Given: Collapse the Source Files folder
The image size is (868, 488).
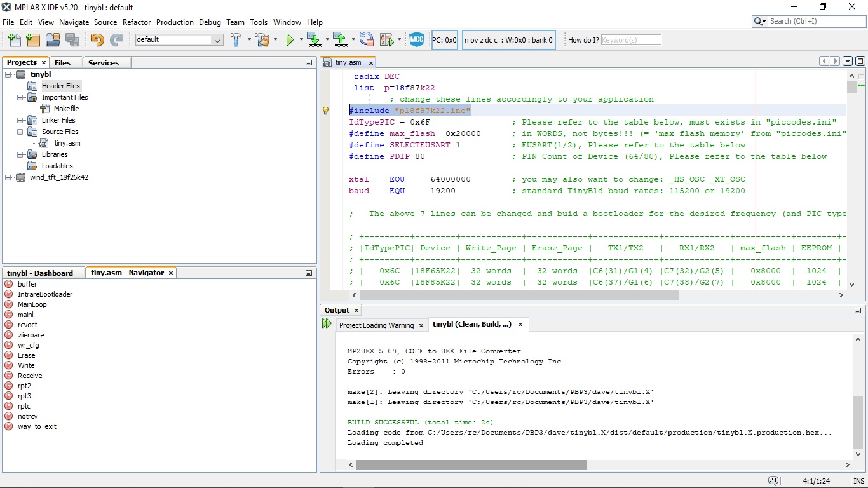Looking at the screenshot, I should [20, 132].
